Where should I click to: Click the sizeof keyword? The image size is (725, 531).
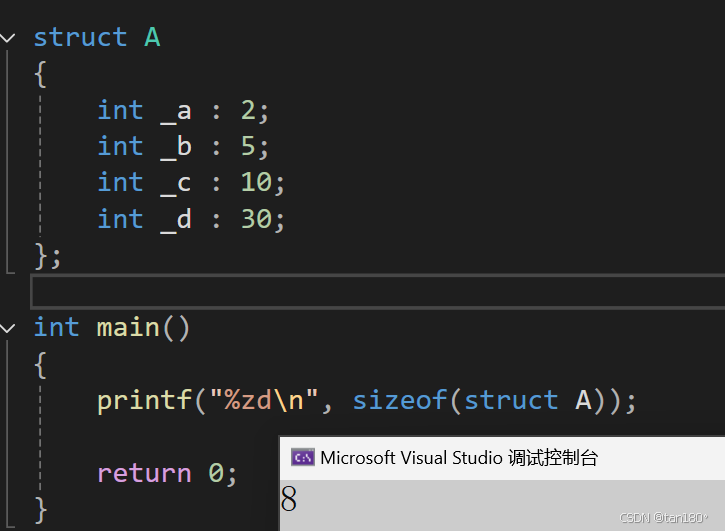click(x=400, y=400)
